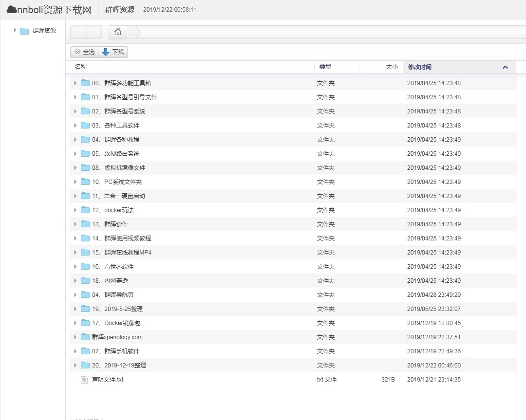Open folder name 02、群晖各型号系统

click(x=118, y=111)
